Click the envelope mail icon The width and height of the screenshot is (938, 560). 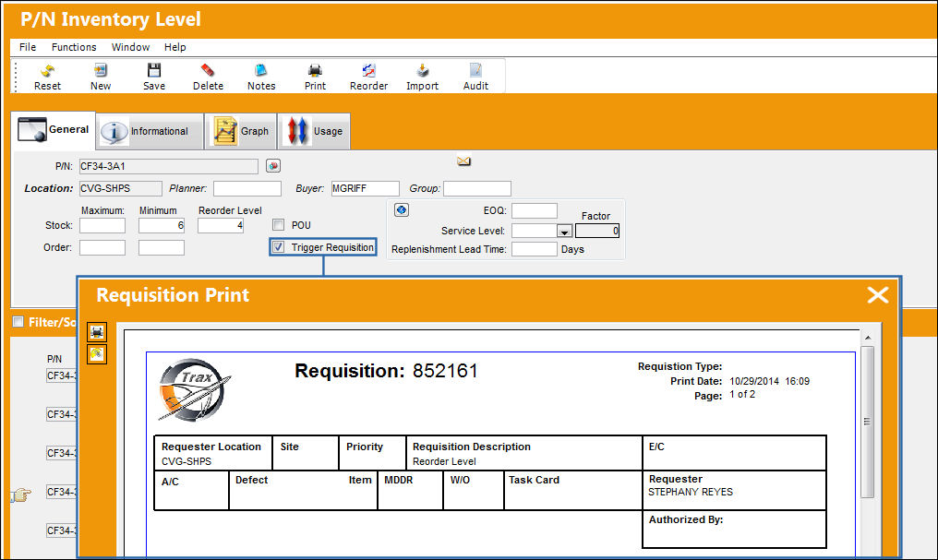(463, 161)
